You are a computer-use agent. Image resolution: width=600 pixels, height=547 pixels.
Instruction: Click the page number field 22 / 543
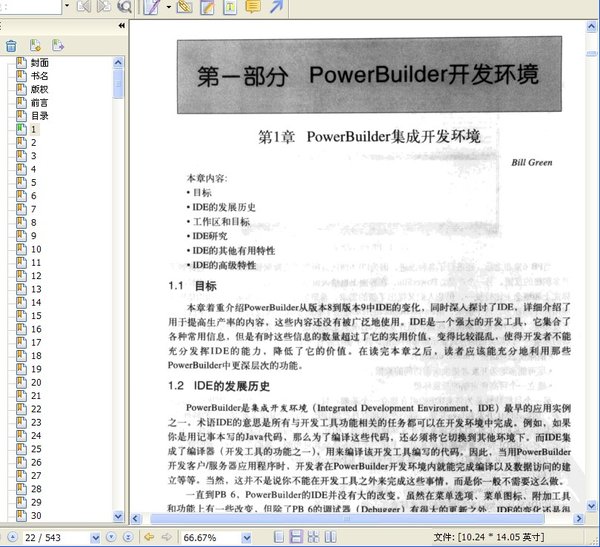click(57, 537)
